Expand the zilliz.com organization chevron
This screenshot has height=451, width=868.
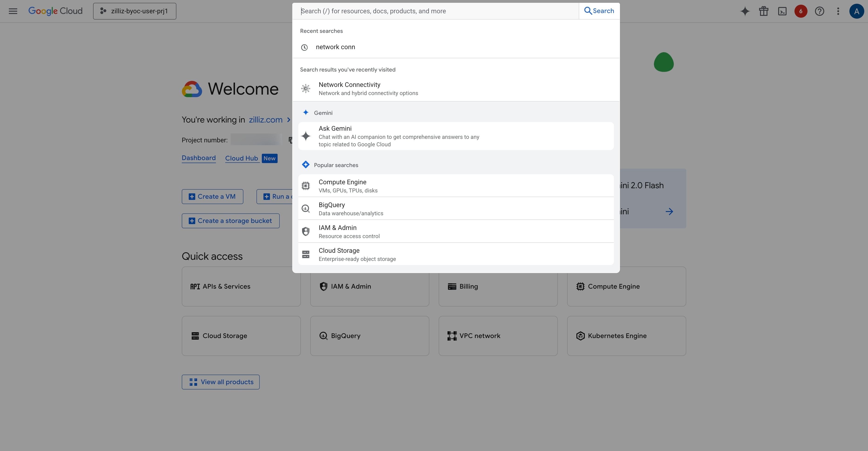[288, 120]
